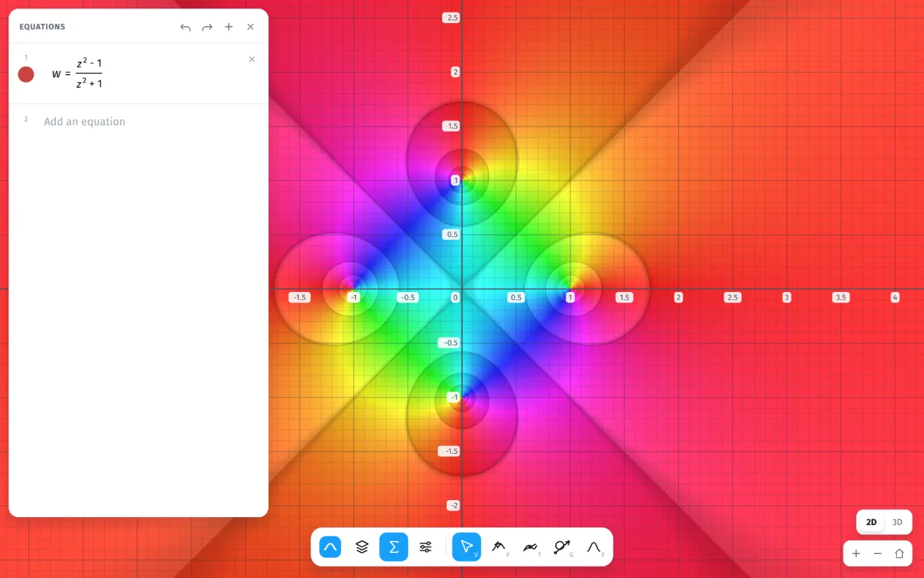Switch to 3D view
This screenshot has height=578, width=924.
pyautogui.click(x=897, y=522)
